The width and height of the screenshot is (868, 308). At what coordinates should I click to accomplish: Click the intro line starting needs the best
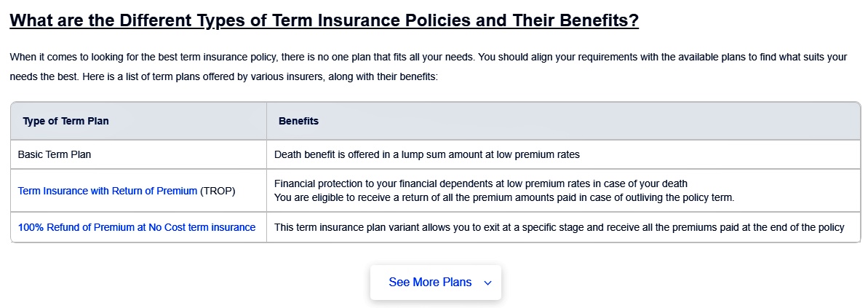[223, 76]
